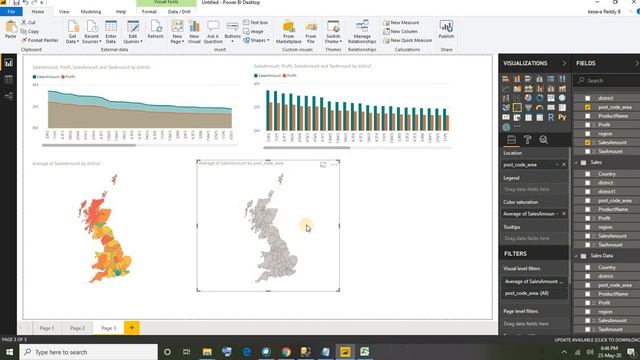
Task: Click Windows taskbar search box
Action: coord(88,352)
